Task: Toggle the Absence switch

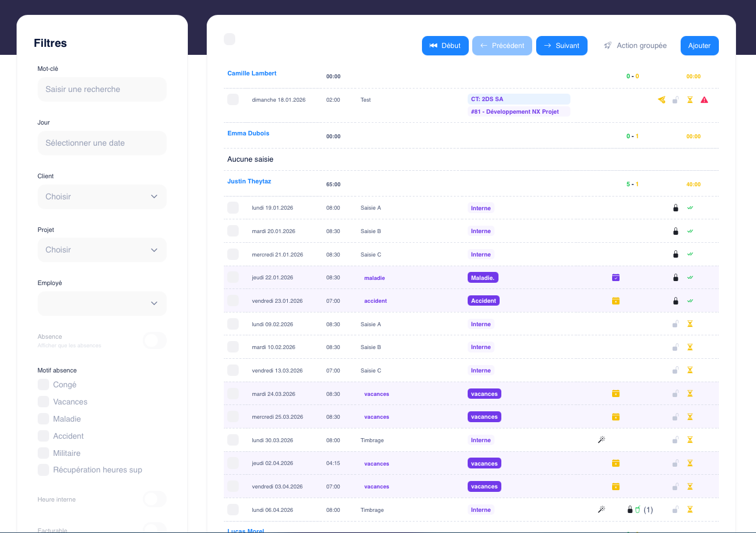Action: click(x=155, y=340)
